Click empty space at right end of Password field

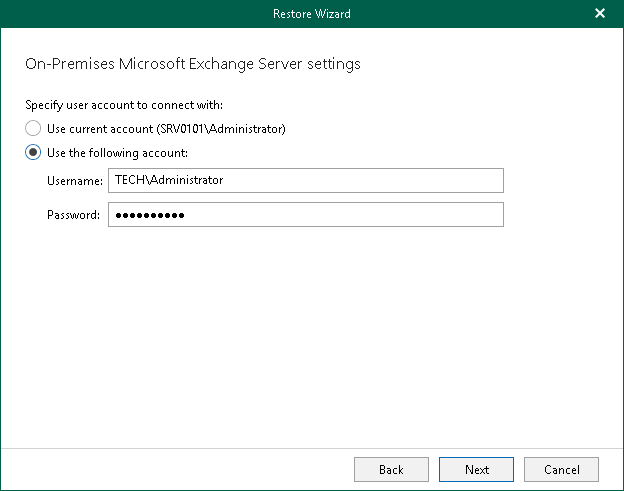point(470,215)
